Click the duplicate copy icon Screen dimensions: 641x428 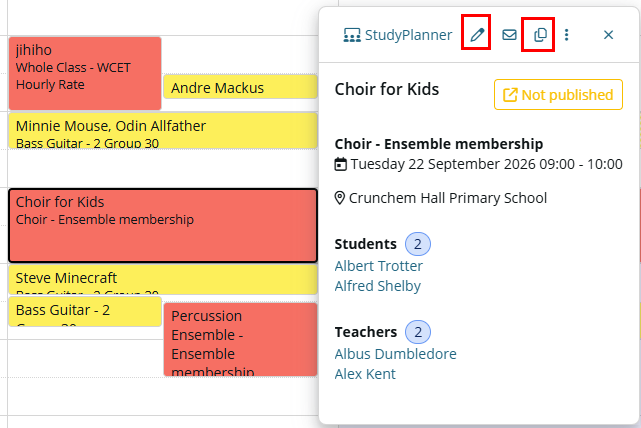click(540, 35)
